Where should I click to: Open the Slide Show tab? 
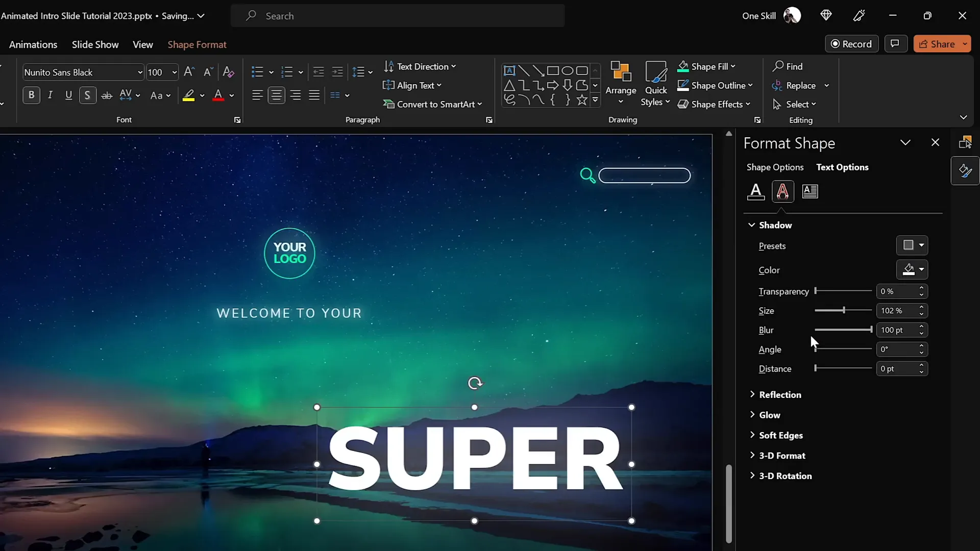[95, 44]
